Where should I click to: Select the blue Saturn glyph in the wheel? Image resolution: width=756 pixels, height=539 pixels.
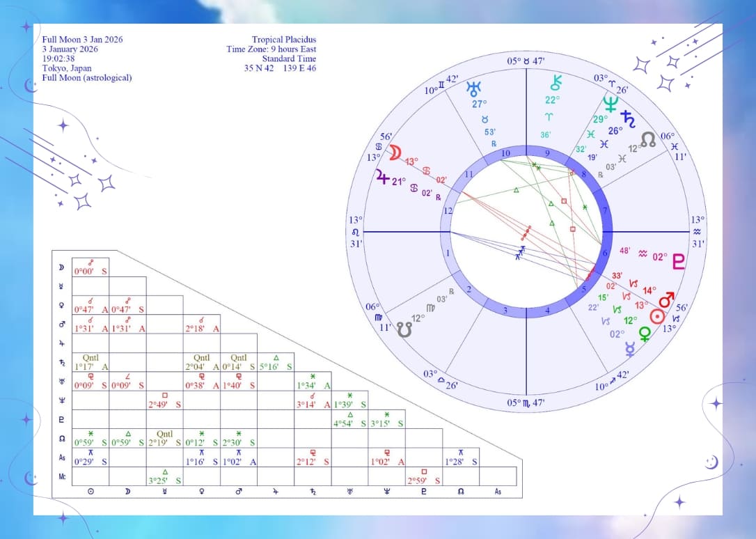[x=629, y=118]
